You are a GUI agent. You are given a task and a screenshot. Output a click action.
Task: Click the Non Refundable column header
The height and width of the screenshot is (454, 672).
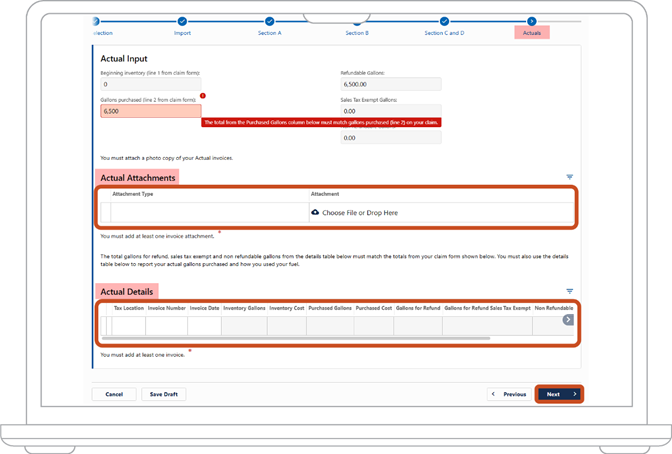(554, 308)
